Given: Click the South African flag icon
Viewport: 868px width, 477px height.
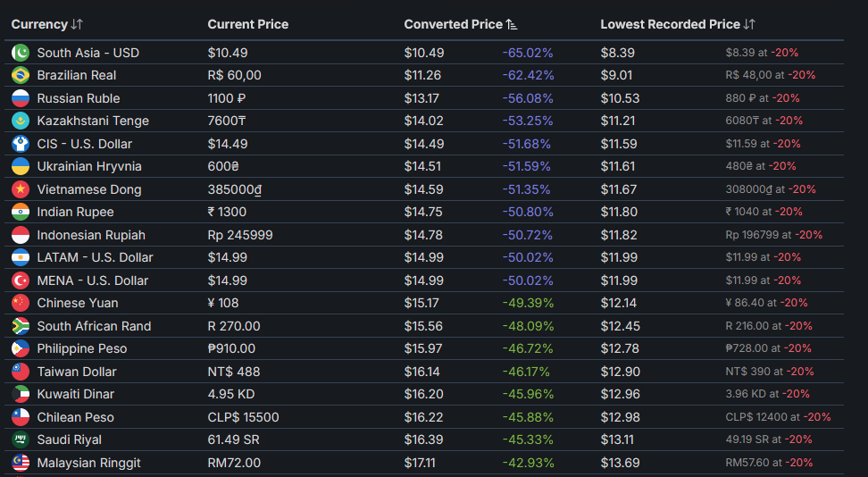Looking at the screenshot, I should tap(21, 326).
